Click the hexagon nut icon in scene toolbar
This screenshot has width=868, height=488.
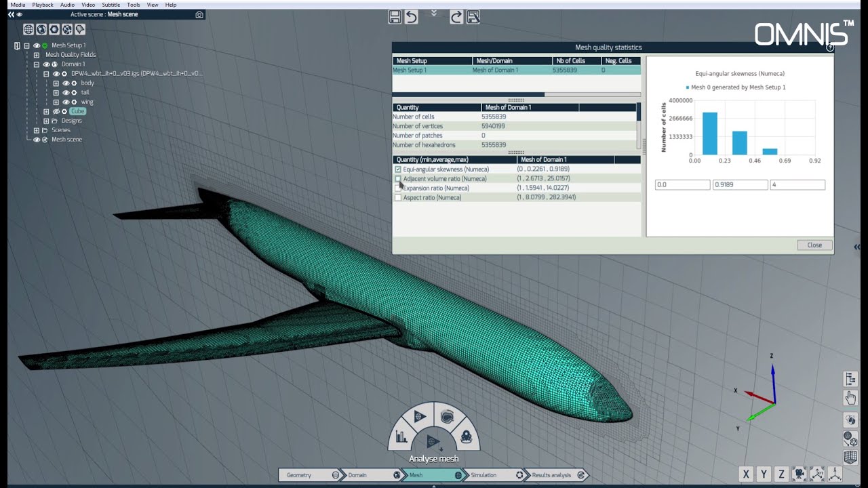[54, 29]
